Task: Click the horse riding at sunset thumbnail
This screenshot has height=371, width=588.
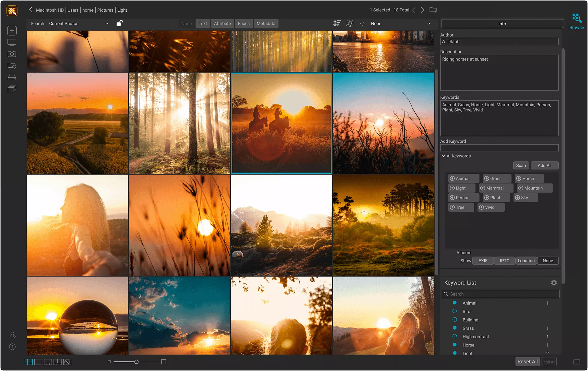Action: click(281, 123)
